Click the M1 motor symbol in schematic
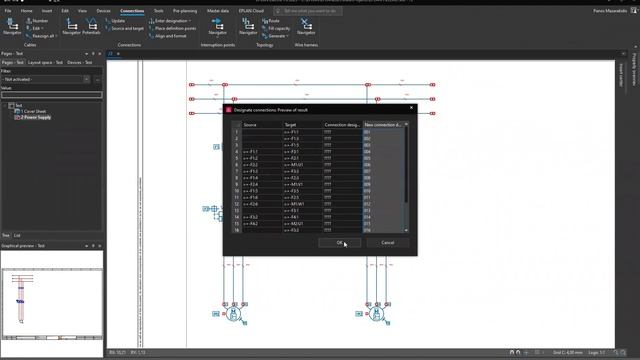This screenshot has width=640, height=360. click(x=233, y=314)
